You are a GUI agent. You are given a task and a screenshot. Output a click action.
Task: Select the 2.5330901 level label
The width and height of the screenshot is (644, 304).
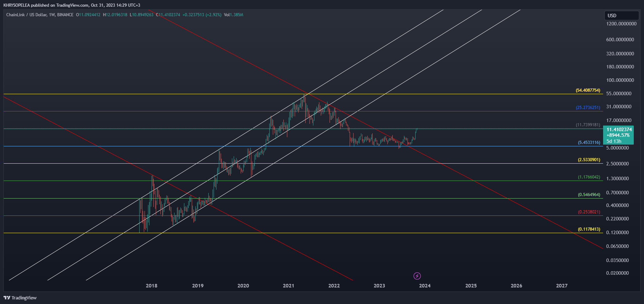click(x=589, y=160)
